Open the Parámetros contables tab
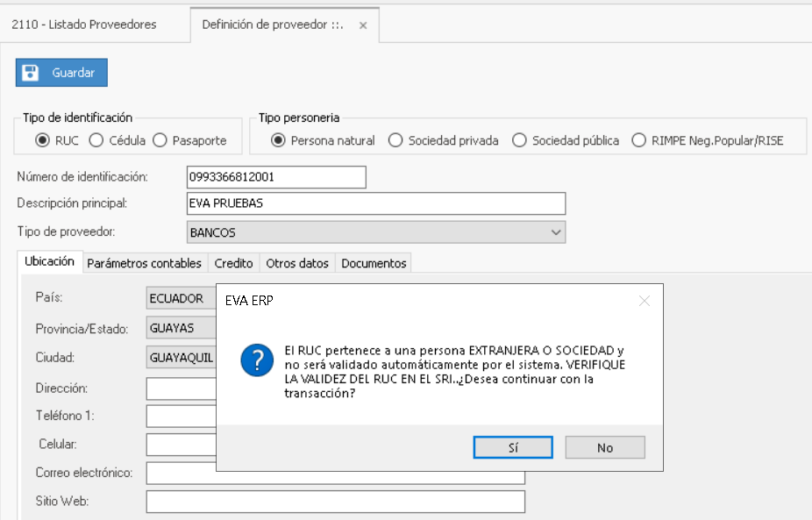The width and height of the screenshot is (812, 520). coord(145,263)
